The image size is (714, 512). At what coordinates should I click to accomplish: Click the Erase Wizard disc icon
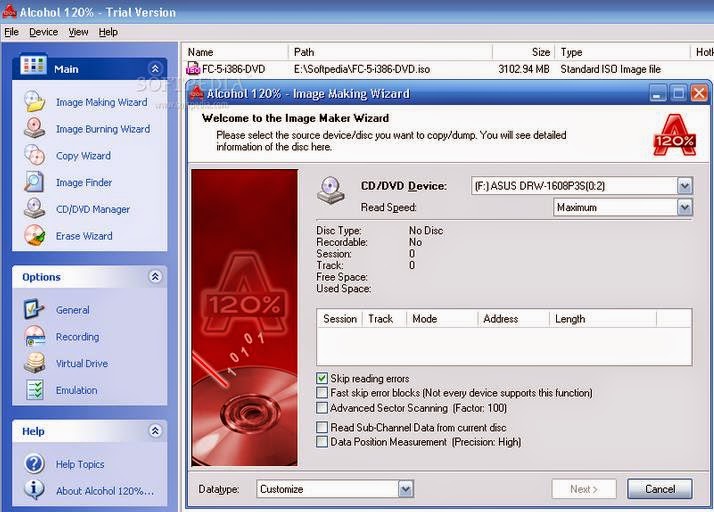click(35, 236)
